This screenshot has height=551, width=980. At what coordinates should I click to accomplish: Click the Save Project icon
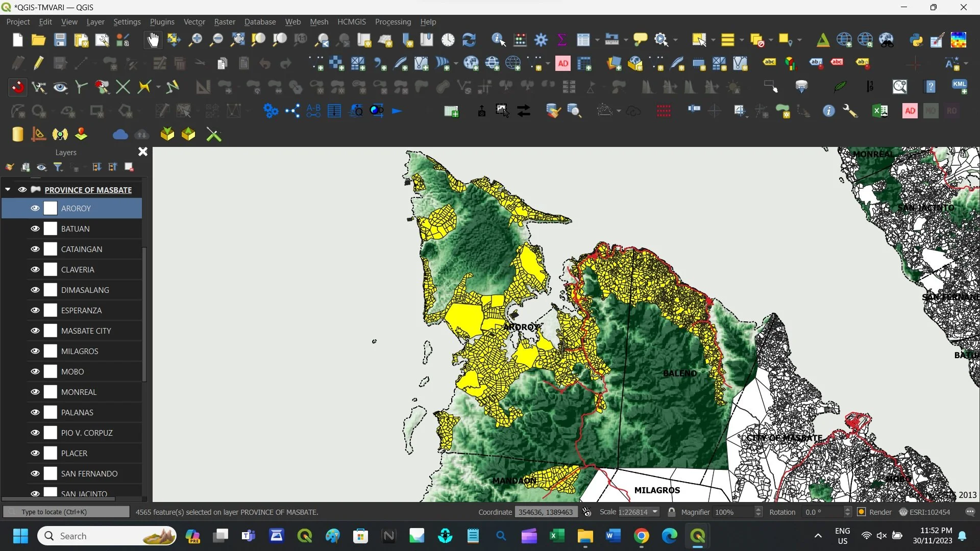click(x=60, y=40)
